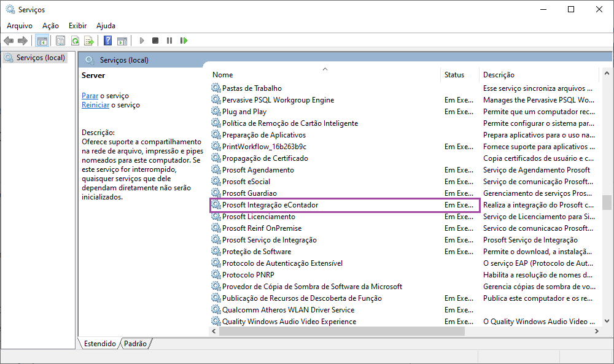614x364 pixels.
Task: Click the horizontal scrollbar left arrow
Action: [214, 331]
